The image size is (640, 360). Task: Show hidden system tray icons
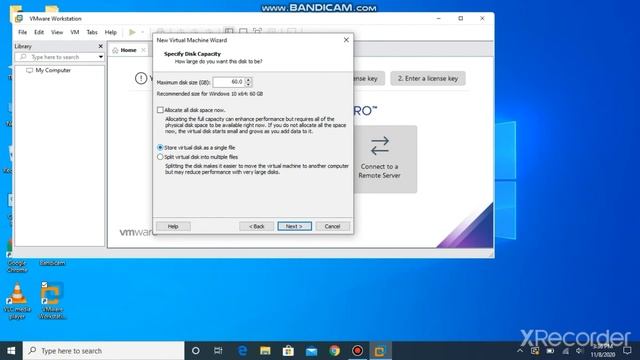click(x=520, y=351)
